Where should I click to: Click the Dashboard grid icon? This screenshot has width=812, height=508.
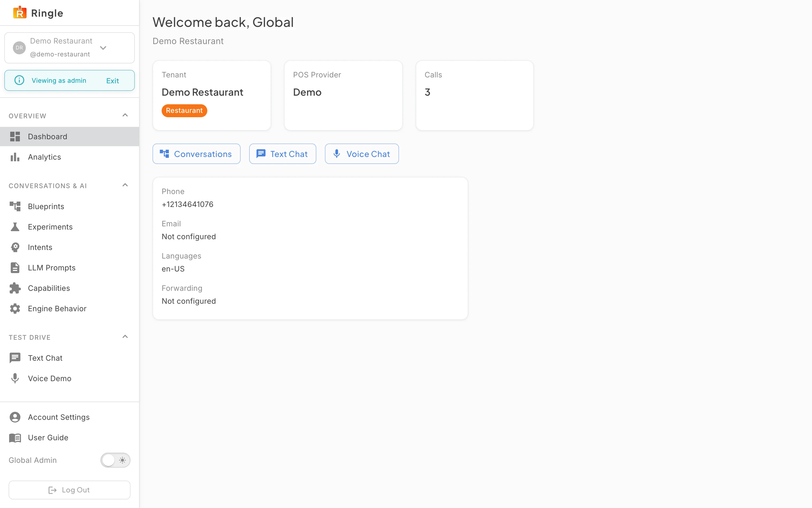coord(15,137)
